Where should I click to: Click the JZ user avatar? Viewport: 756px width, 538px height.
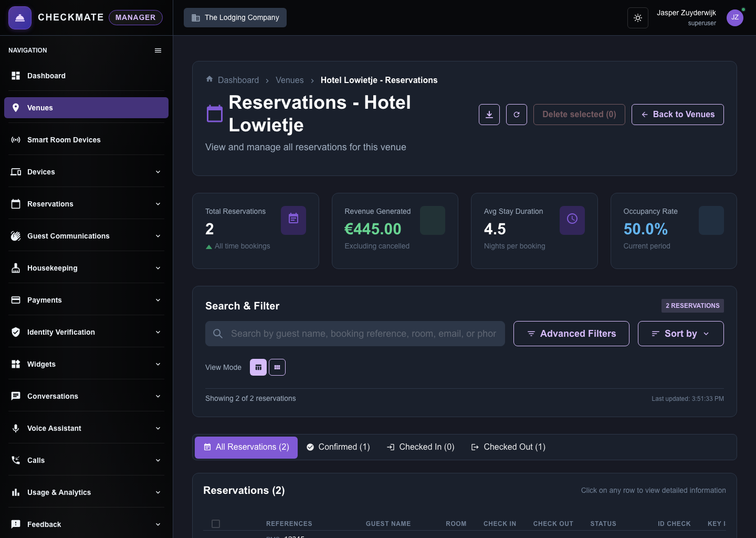[735, 17]
